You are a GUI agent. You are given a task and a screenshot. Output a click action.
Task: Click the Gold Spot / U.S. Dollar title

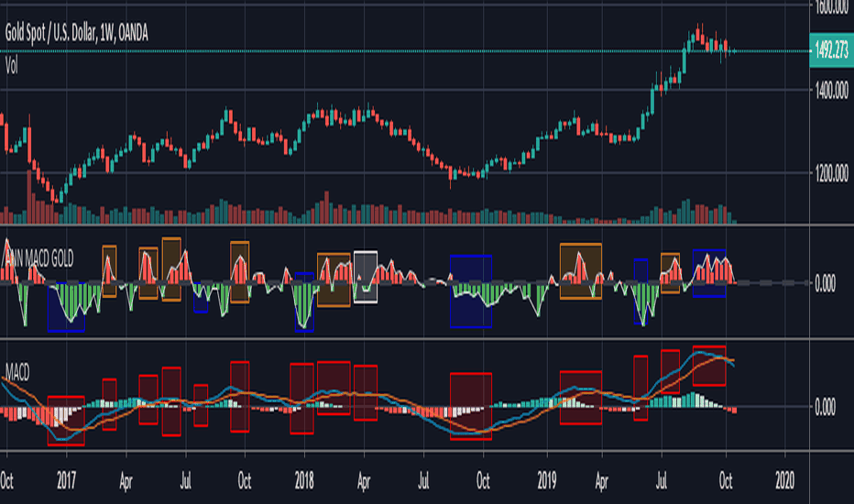click(76, 33)
